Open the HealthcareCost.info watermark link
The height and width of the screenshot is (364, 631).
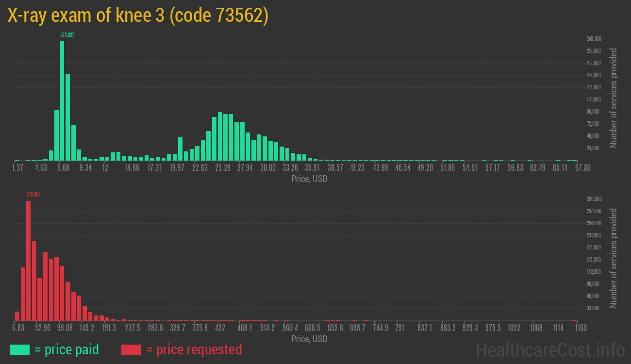[550, 349]
